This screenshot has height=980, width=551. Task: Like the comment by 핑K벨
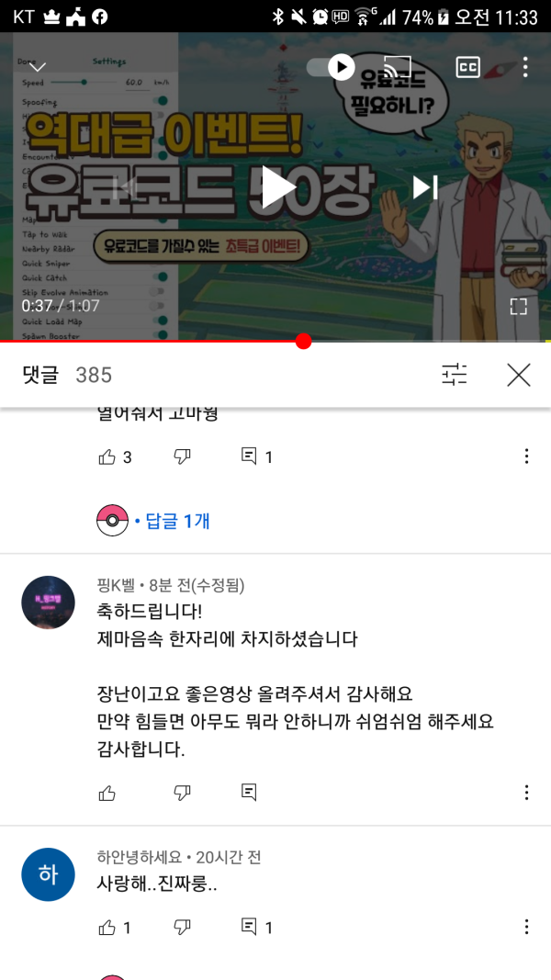click(x=107, y=793)
